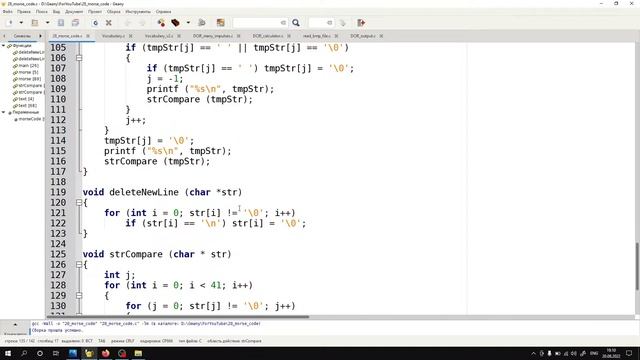The image size is (640, 360).
Task: Open the Build options dropdown arrow
Action: coord(188,23)
